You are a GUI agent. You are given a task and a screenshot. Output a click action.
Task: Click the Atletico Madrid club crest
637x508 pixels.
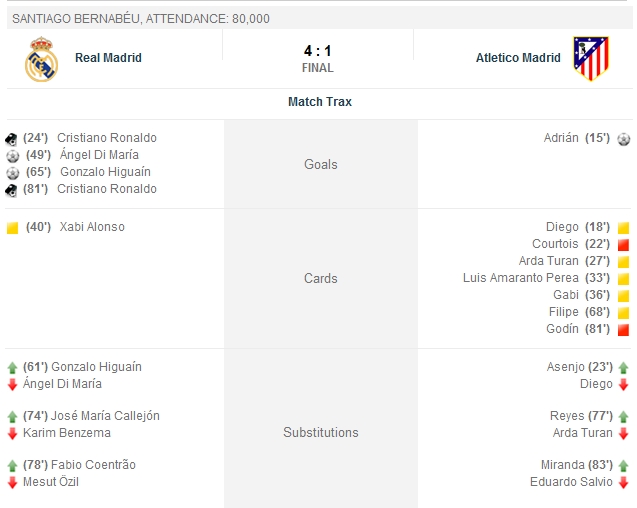[590, 59]
